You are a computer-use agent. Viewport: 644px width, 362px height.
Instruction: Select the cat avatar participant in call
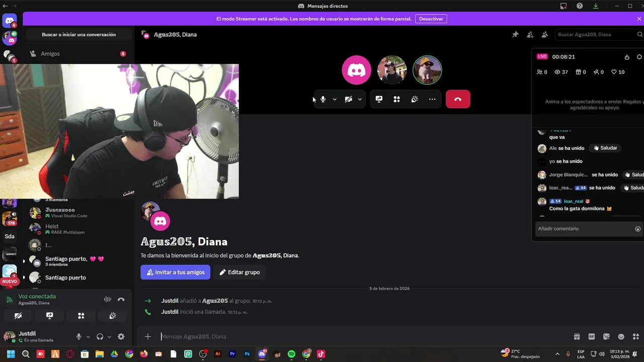[x=427, y=70]
